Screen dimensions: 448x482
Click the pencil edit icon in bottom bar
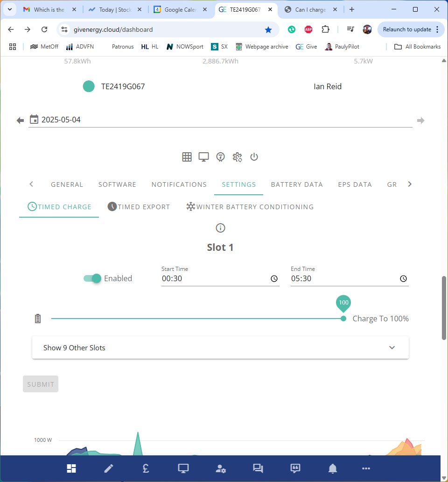pos(109,468)
